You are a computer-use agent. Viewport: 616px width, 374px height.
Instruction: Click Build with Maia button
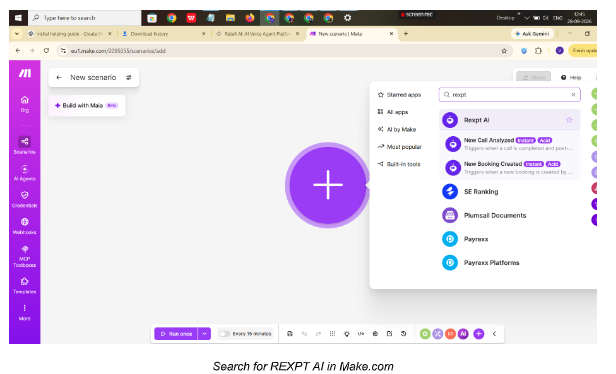[x=86, y=105]
